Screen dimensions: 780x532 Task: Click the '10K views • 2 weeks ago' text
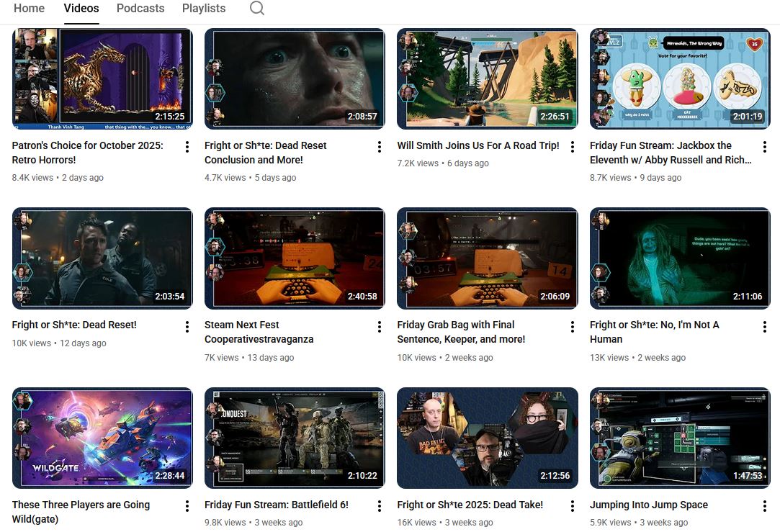click(445, 358)
